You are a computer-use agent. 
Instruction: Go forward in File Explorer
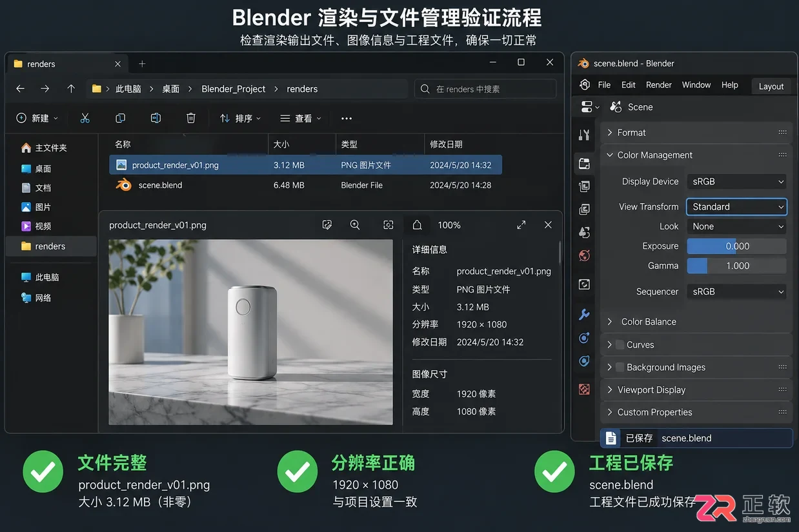[45, 89]
